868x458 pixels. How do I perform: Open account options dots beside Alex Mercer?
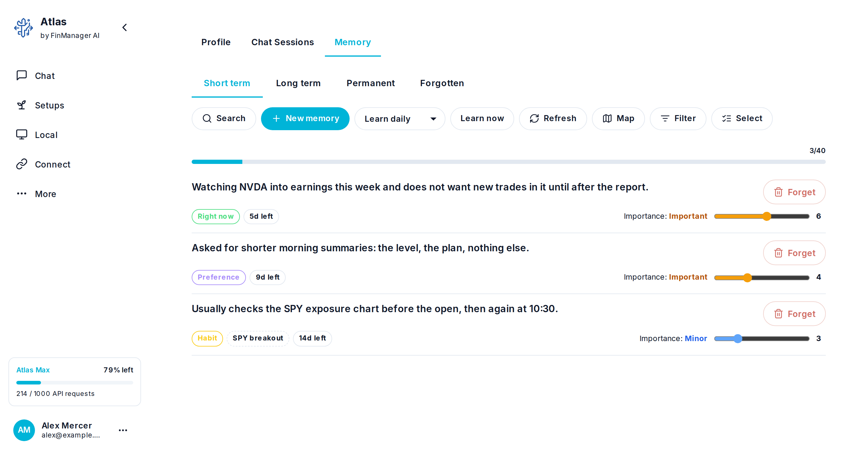123,430
